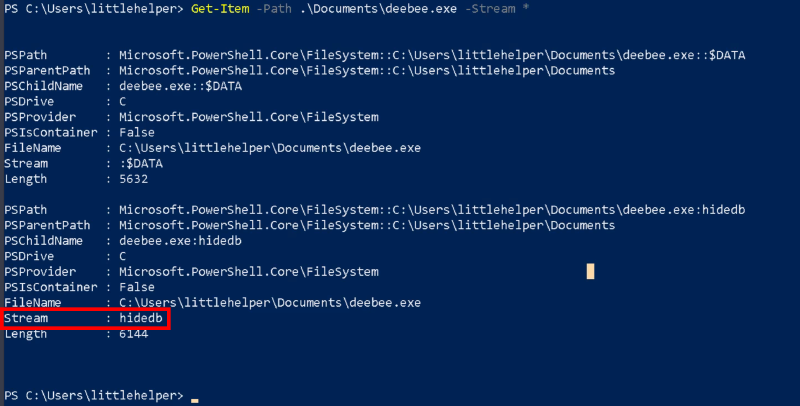Click the Length value 6144
The image size is (800, 406).
click(x=135, y=333)
